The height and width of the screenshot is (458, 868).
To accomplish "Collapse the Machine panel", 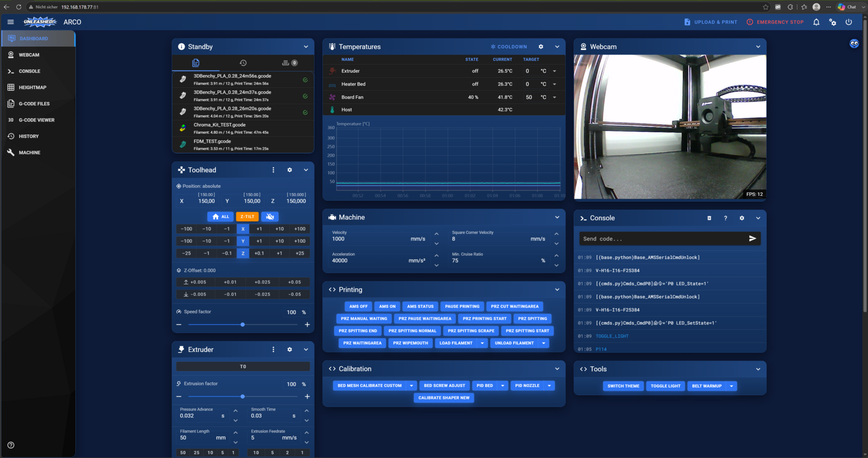I will pos(557,217).
